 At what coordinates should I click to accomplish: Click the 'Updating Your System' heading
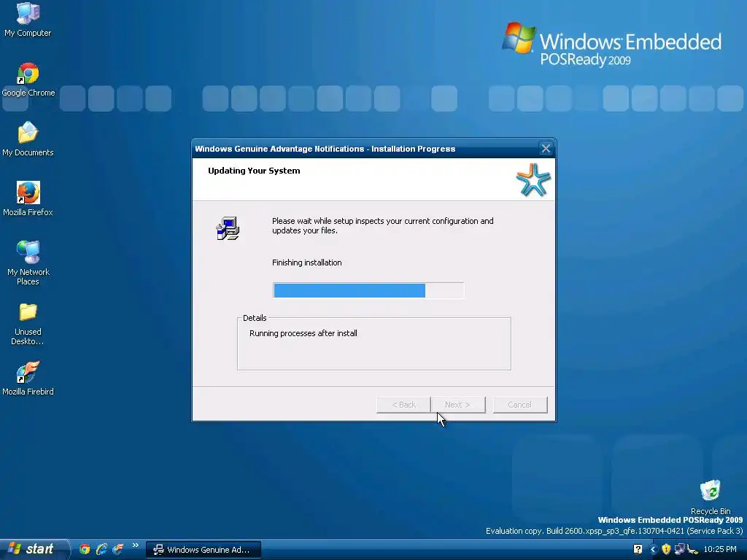(x=254, y=171)
